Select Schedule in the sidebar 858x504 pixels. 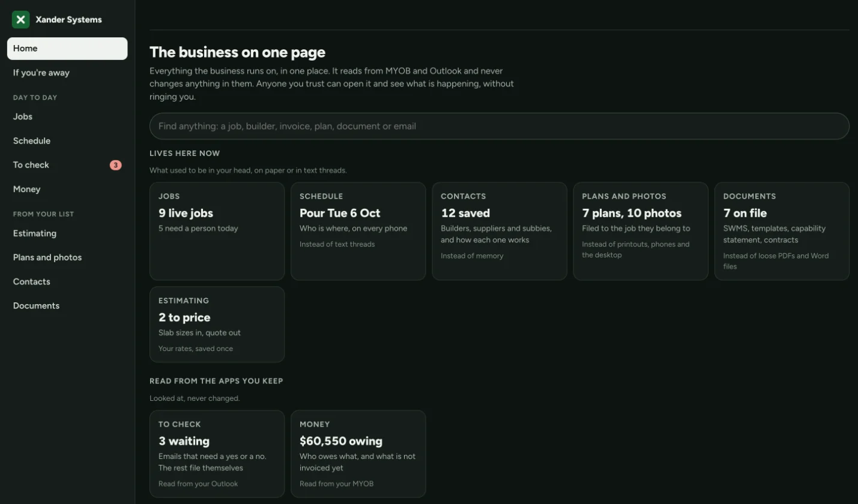click(67, 140)
